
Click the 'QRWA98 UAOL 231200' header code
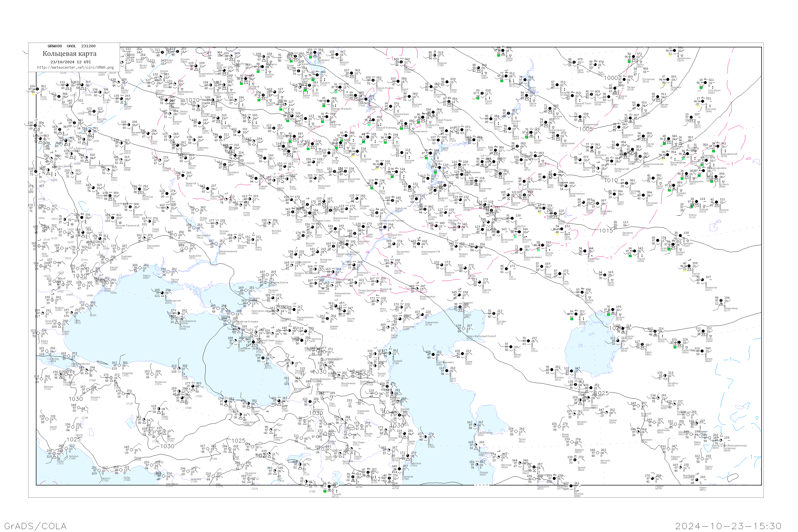71,46
